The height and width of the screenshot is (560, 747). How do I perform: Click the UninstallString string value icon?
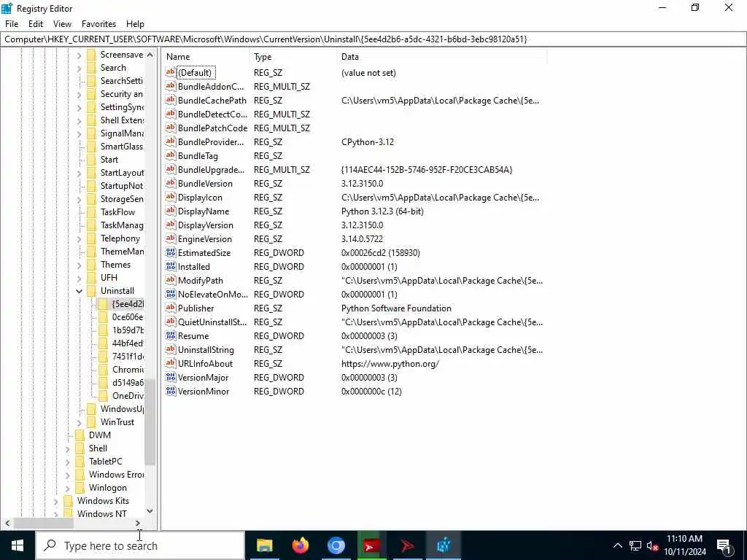(x=171, y=349)
